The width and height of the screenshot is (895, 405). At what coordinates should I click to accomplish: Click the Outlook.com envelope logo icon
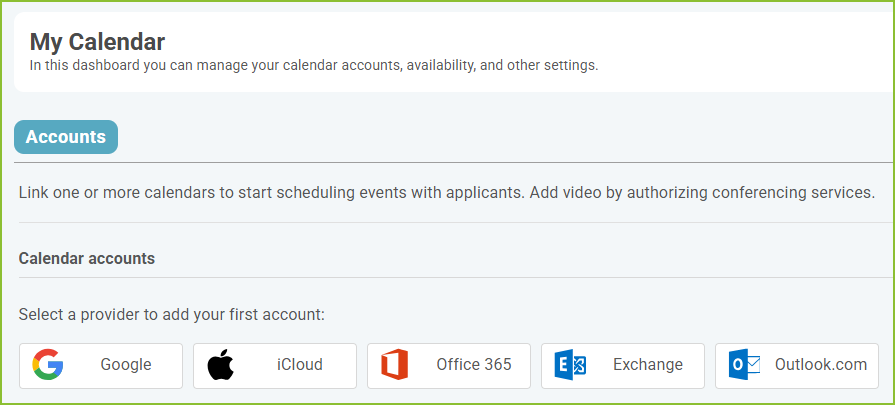(744, 365)
